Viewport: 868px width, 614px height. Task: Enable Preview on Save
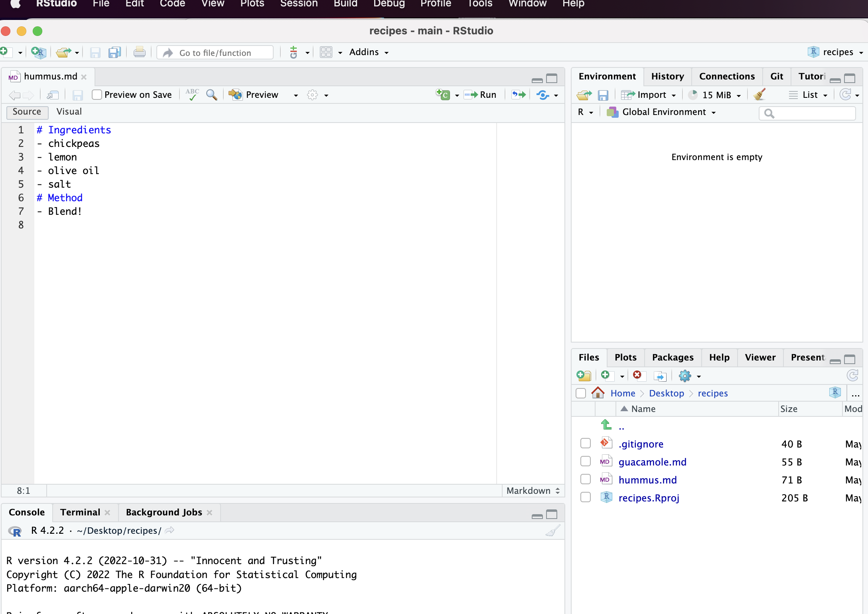(97, 95)
